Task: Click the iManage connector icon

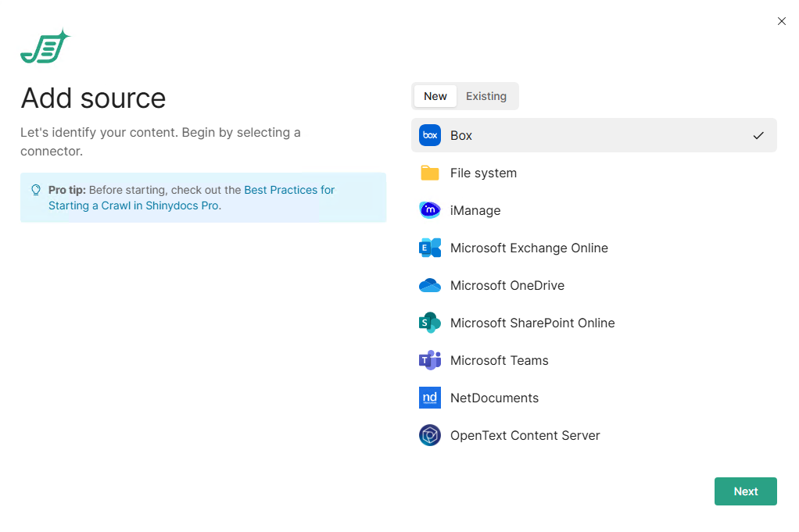Action: pos(430,210)
